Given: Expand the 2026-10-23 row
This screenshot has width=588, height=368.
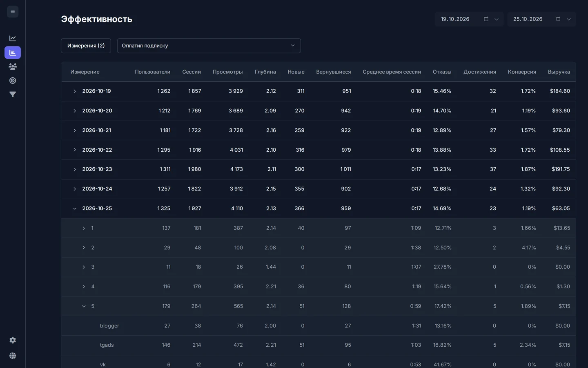Looking at the screenshot, I should tap(75, 169).
